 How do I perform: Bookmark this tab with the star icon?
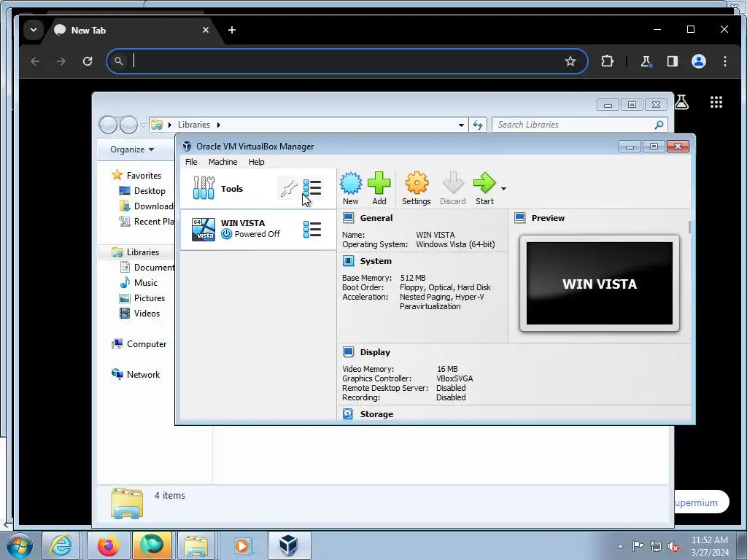point(570,61)
